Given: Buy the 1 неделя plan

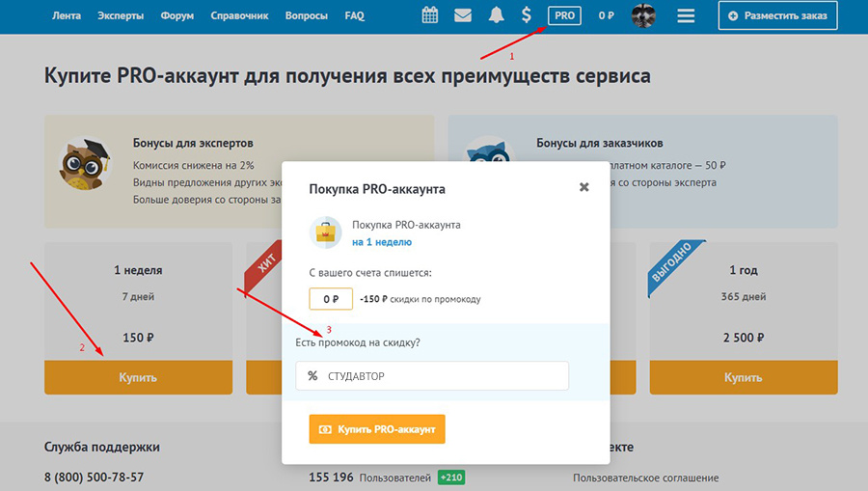Looking at the screenshot, I should click(x=138, y=377).
